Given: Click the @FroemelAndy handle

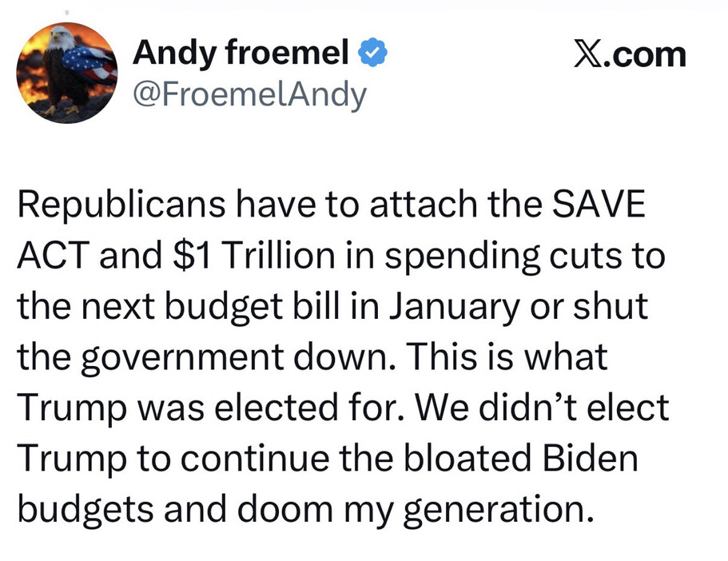Looking at the screenshot, I should click(249, 95).
